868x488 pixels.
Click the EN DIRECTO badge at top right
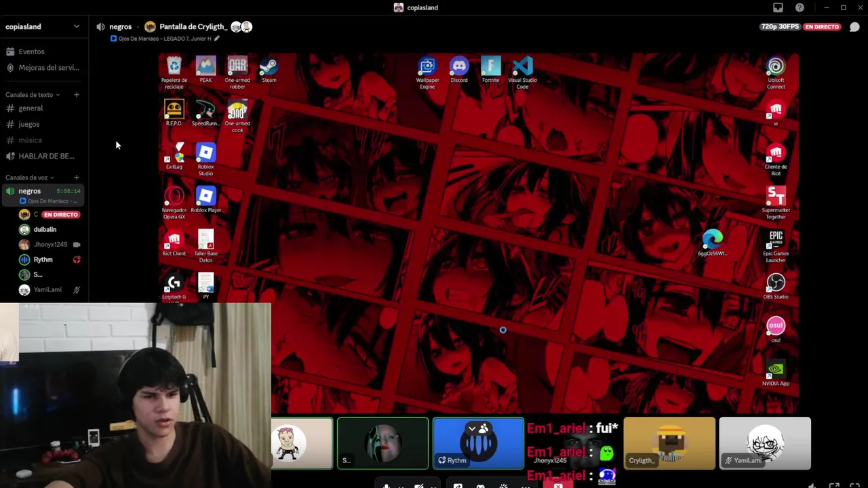(x=822, y=26)
